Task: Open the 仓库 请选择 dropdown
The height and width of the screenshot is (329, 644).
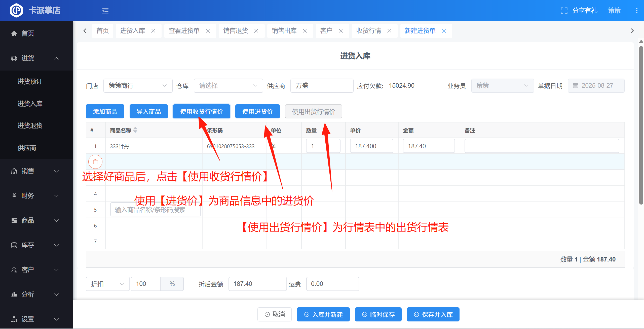Action: (228, 86)
